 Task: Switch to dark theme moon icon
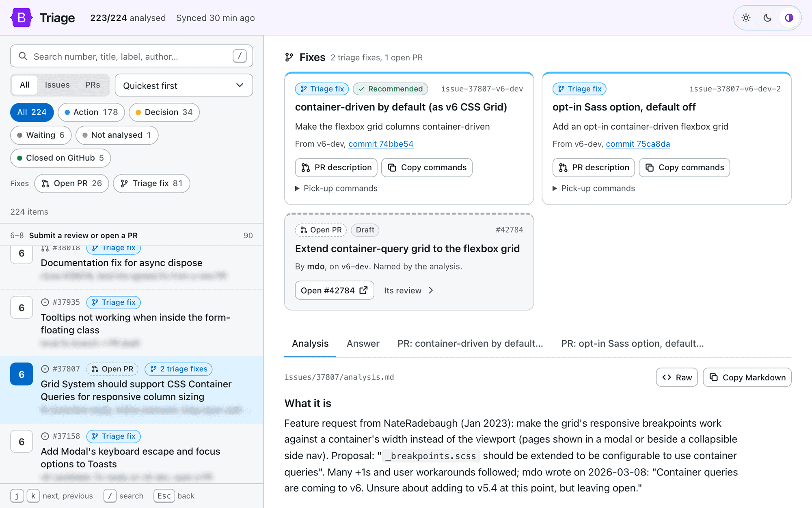[x=767, y=18]
